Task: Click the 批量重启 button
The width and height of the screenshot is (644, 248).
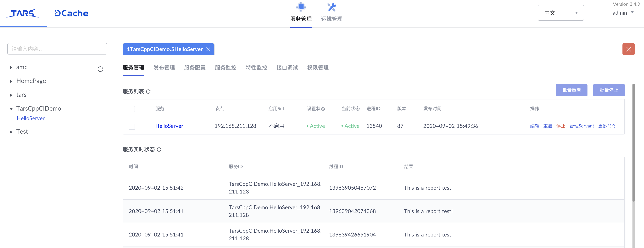Action: tap(572, 90)
